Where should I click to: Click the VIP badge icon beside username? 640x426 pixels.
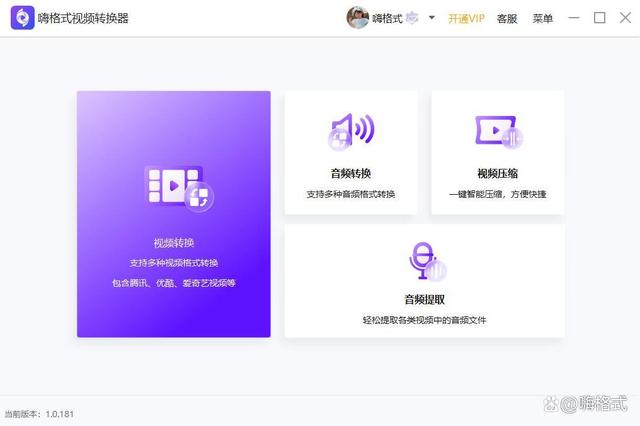coord(413,18)
